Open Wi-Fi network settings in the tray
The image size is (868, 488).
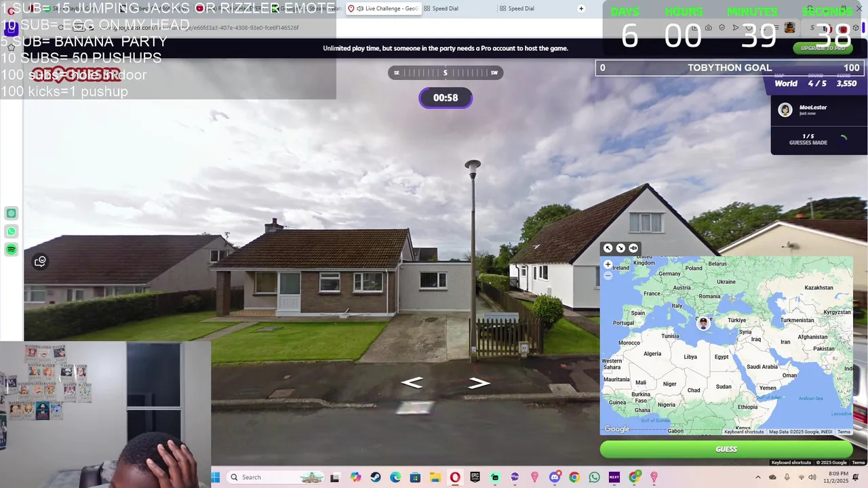(801, 477)
